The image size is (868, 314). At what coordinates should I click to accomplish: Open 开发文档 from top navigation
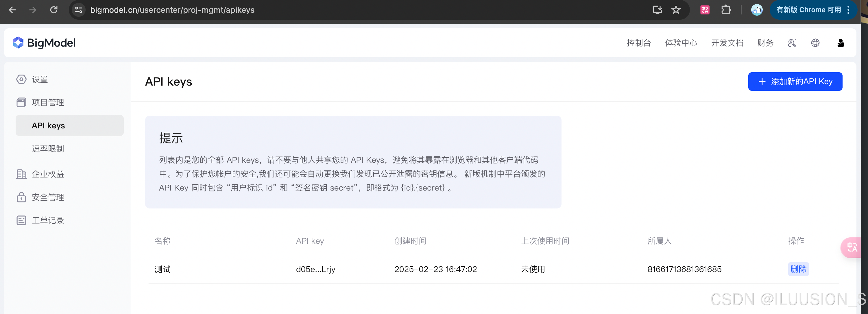tap(727, 43)
